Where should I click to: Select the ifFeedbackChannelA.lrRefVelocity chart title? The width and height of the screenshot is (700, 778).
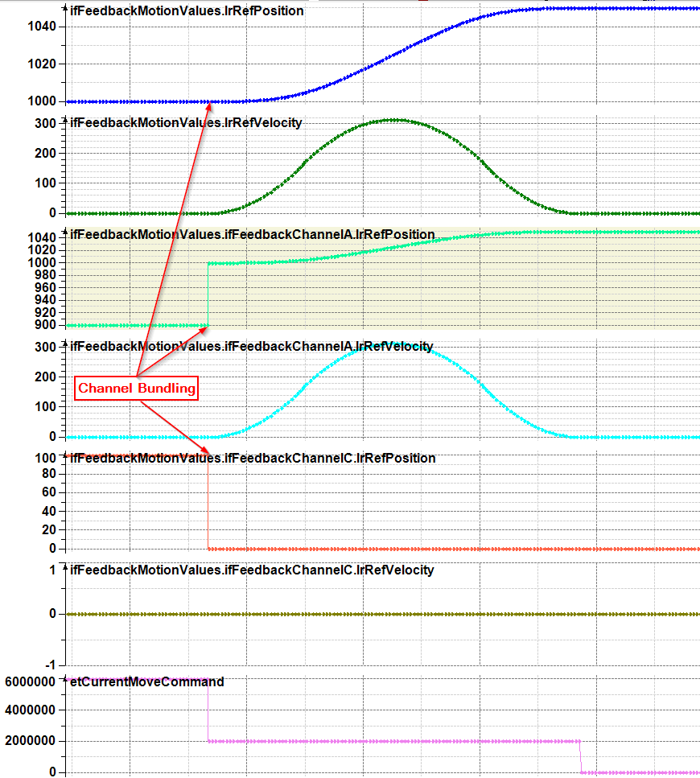251,347
